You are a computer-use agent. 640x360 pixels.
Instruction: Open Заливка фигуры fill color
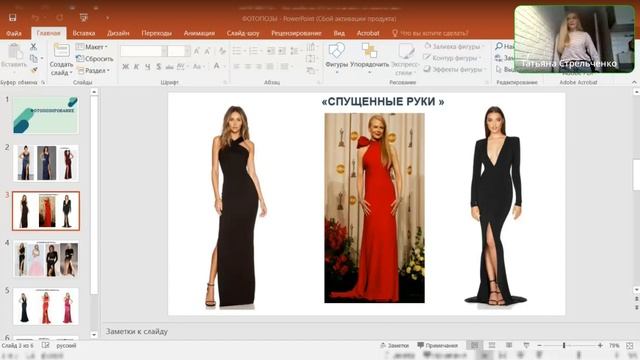click(454, 47)
